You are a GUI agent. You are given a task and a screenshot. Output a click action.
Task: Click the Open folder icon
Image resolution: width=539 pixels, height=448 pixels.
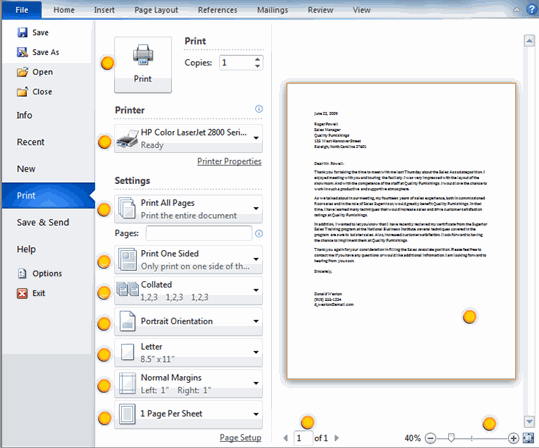(x=22, y=72)
